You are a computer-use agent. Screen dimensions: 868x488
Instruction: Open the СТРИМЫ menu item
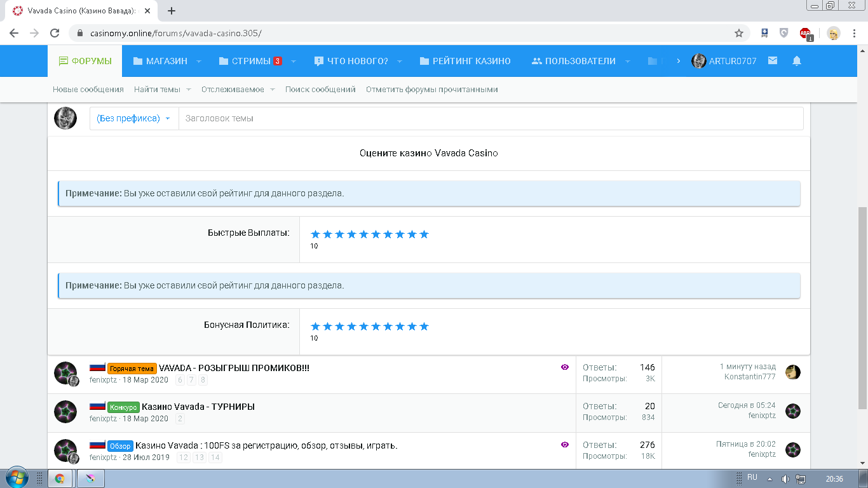pyautogui.click(x=250, y=61)
